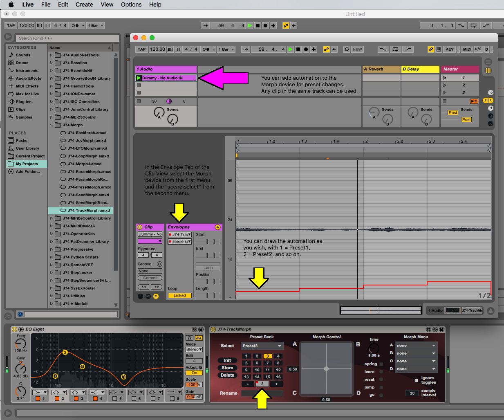Toggle the spring switch in J74-TrackMorph

(x=381, y=364)
